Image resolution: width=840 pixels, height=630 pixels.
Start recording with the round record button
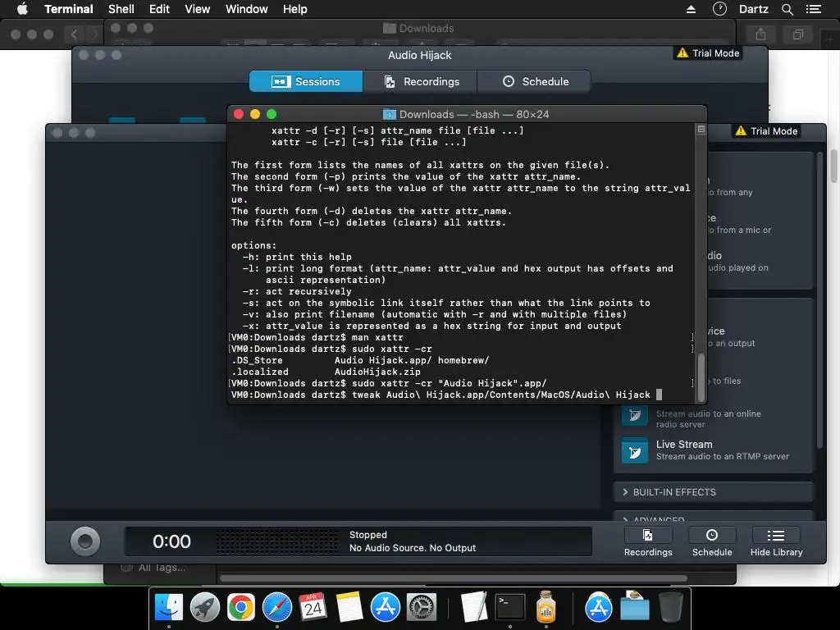[x=85, y=541]
